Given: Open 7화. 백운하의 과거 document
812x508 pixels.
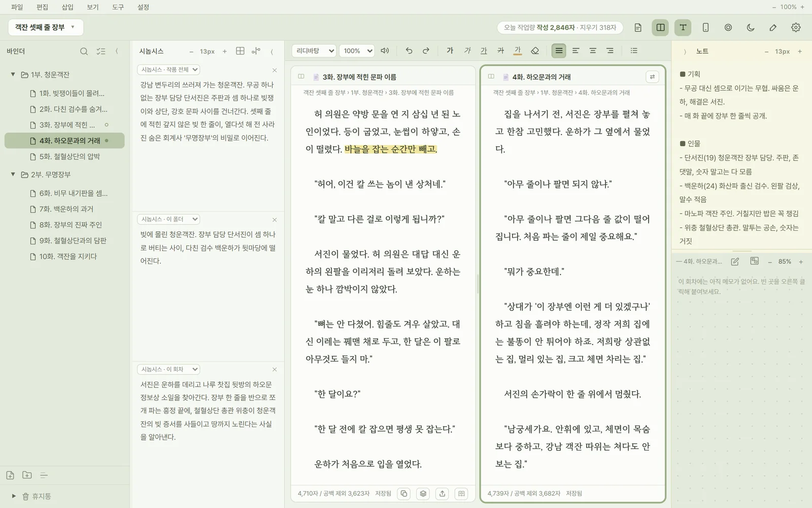Looking at the screenshot, I should pos(64,209).
